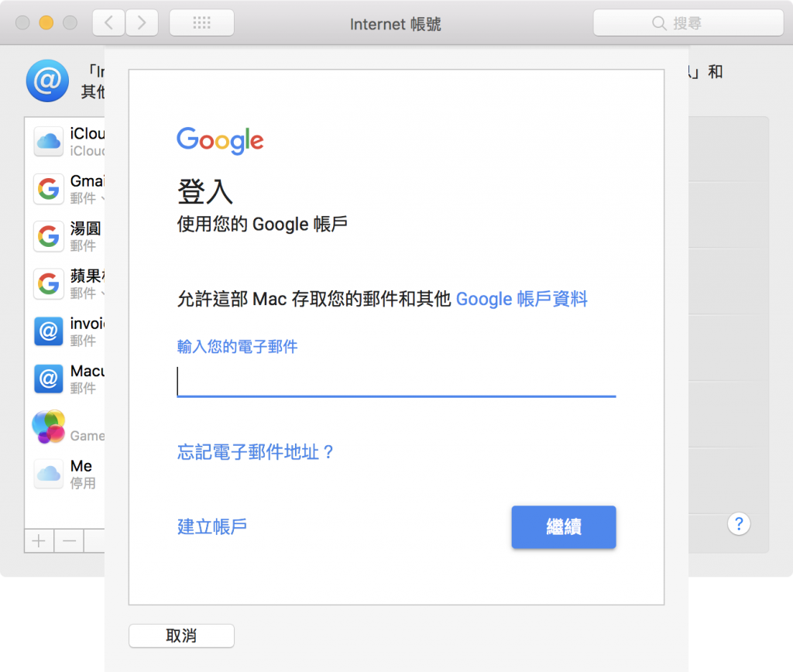
Task: Click the blue @ Internet Accounts icon
Action: pyautogui.click(x=47, y=81)
